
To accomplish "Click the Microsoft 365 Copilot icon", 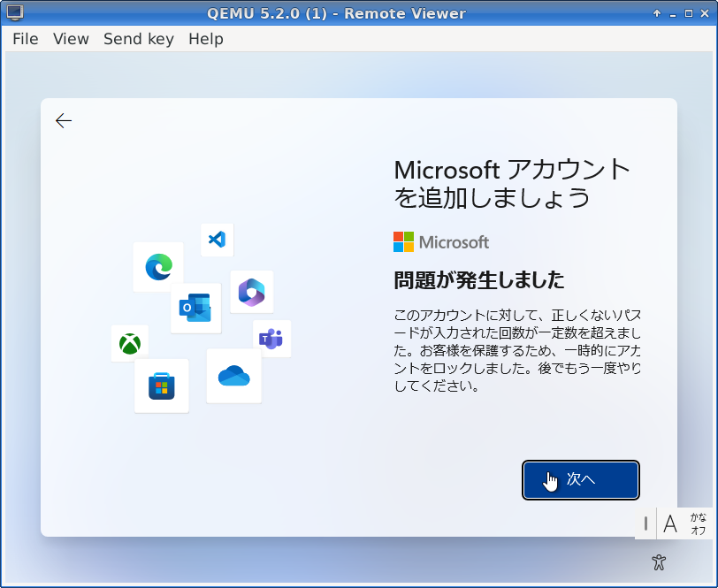I will click(x=252, y=292).
